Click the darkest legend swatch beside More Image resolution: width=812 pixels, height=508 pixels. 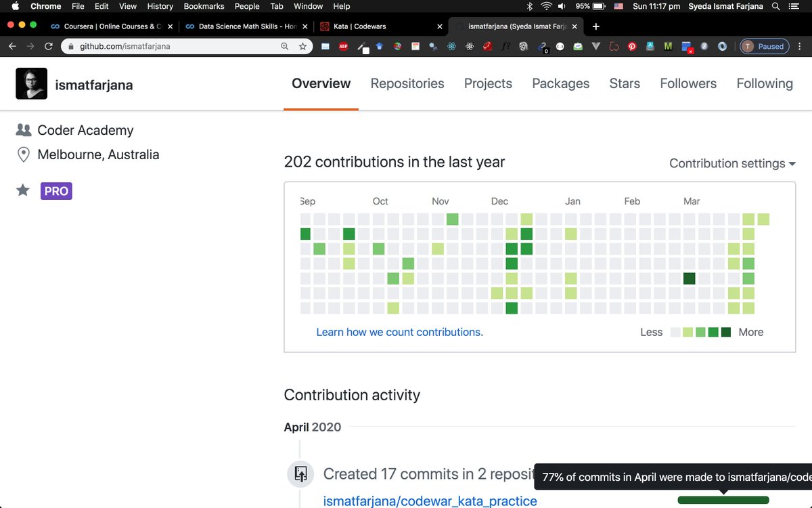tap(726, 332)
